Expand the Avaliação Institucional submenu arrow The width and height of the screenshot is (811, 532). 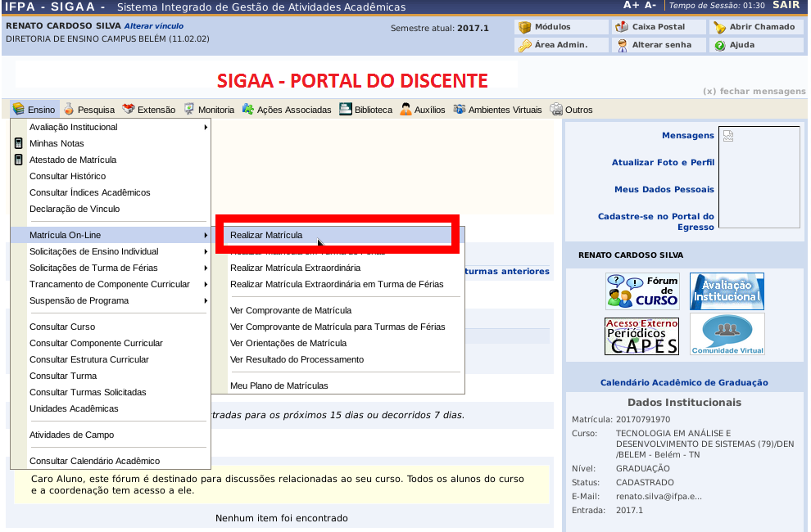(x=206, y=127)
